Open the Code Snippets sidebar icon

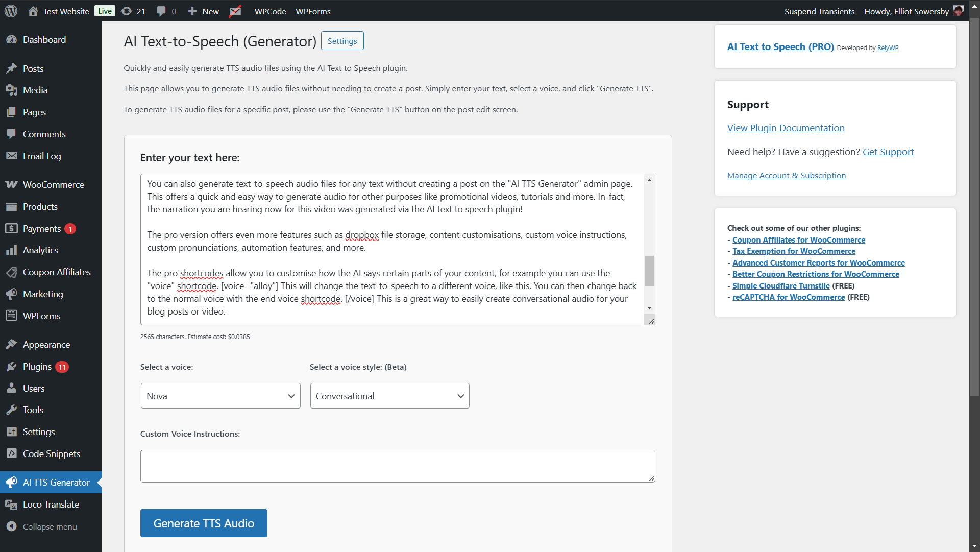tap(12, 453)
